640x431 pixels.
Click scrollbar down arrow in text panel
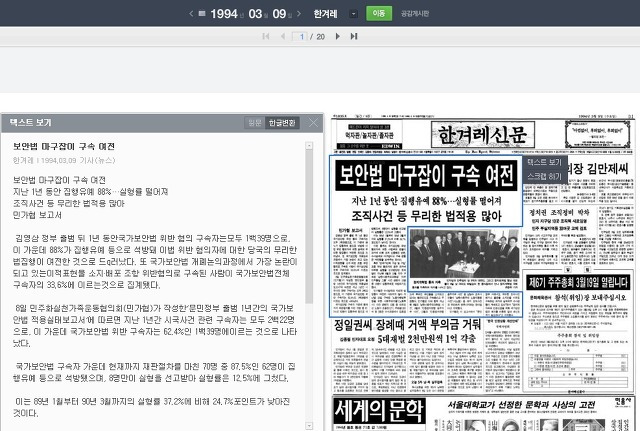pyautogui.click(x=309, y=426)
